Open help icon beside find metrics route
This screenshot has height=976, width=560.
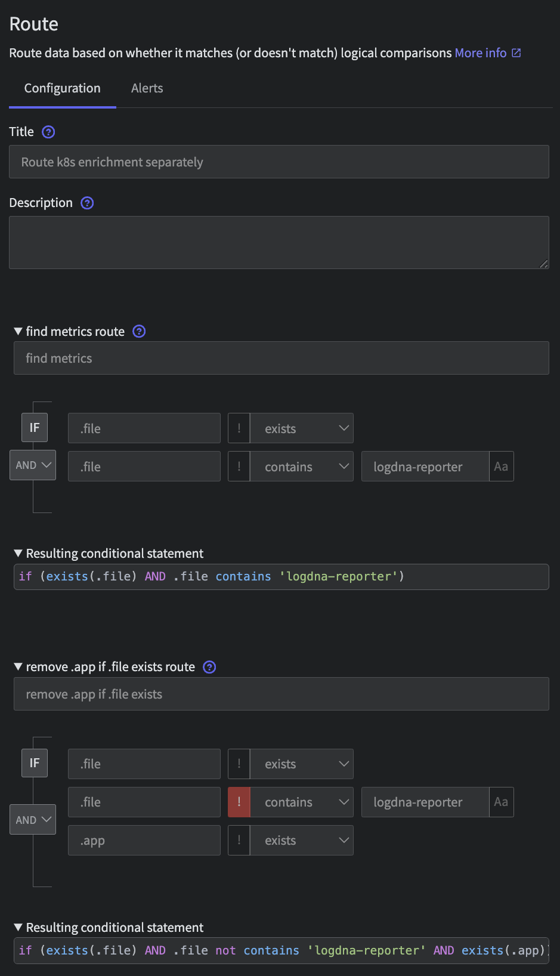pos(139,331)
